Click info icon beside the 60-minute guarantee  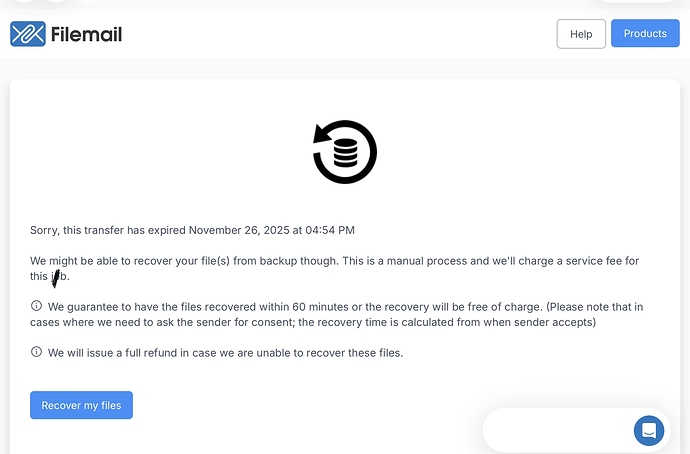[37, 306]
